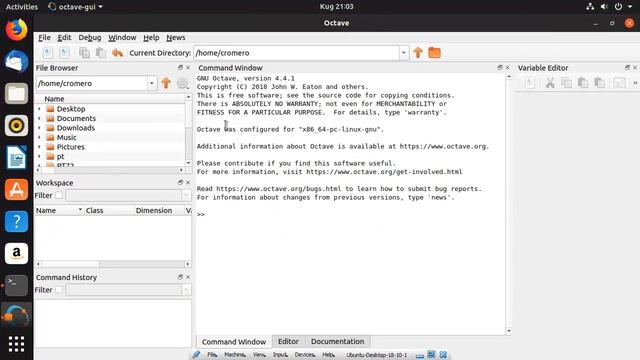This screenshot has height=360, width=640.
Task: Expand the Documents folder
Action: tap(39, 118)
